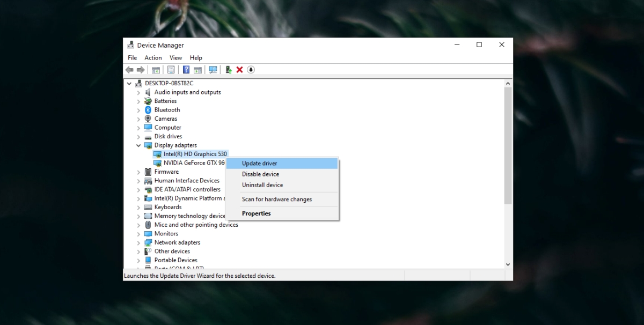The width and height of the screenshot is (644, 325).
Task: Click the Display adapters category icon
Action: click(148, 145)
